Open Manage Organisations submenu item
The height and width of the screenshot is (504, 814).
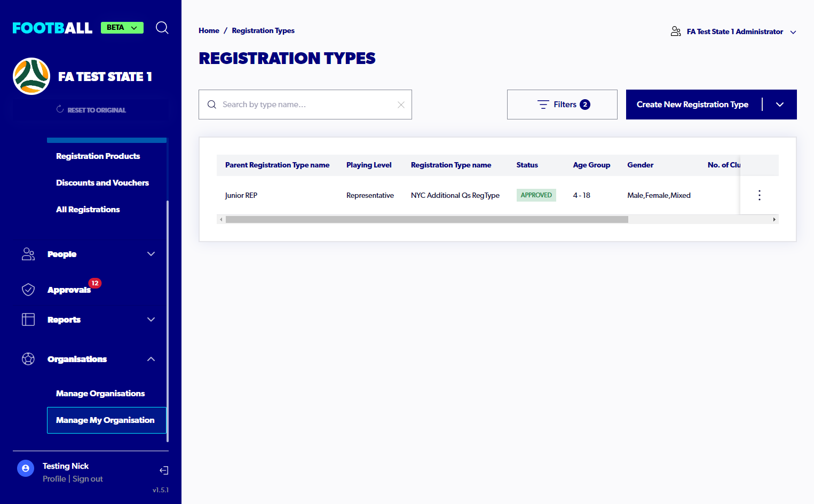point(100,394)
